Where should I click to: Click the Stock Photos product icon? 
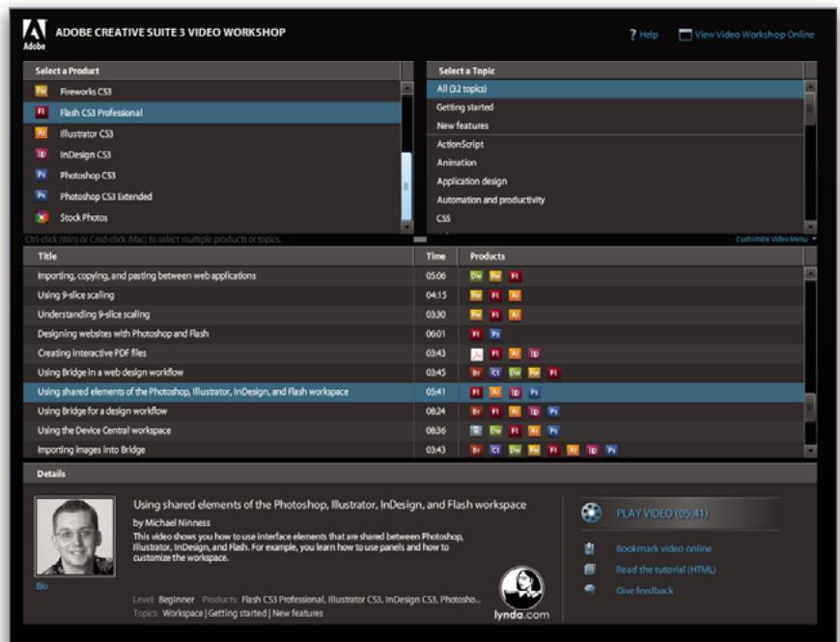42,217
